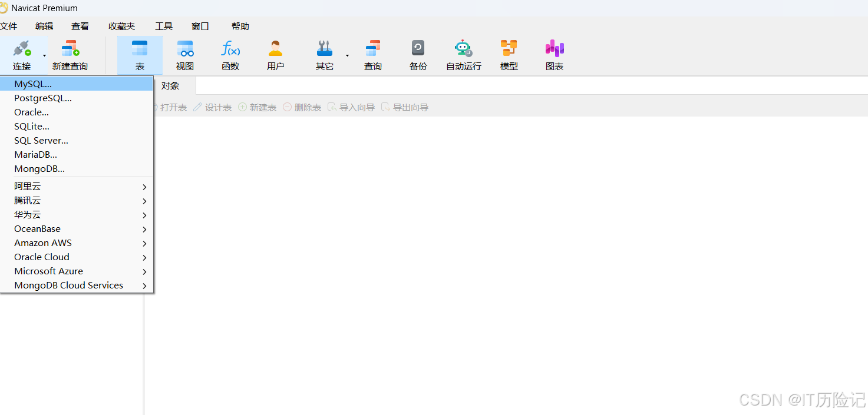Open the dropdown arrow beside 连接
This screenshot has width=868, height=415.
point(44,55)
